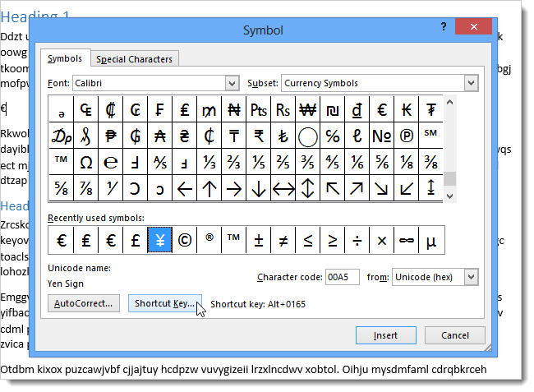Select greater-than-or-equal sign in recent symbols
This screenshot has width=534, height=392.
[333, 240]
